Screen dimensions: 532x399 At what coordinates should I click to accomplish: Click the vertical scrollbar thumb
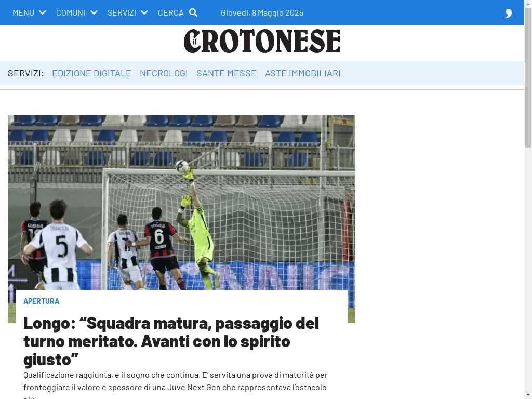coord(528,77)
